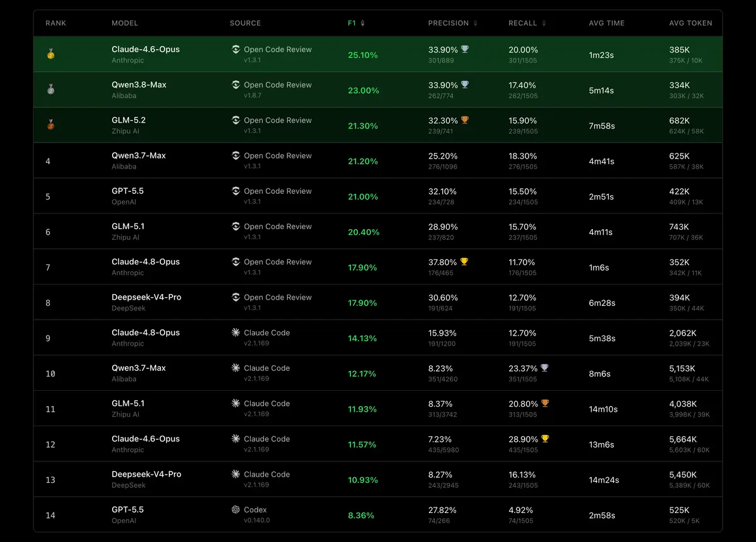Click Claude Code icon in rank 12 row
Image resolution: width=756 pixels, height=542 pixels.
(x=236, y=439)
